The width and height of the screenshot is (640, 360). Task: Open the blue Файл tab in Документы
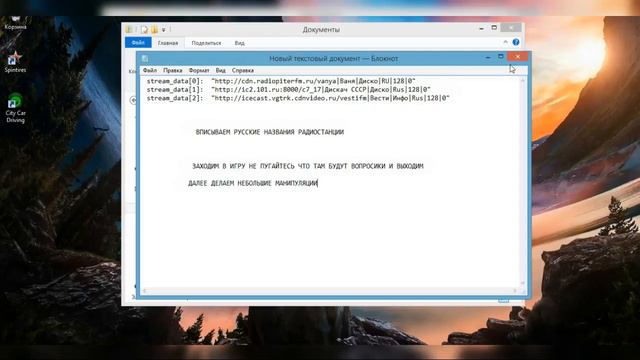coord(138,42)
